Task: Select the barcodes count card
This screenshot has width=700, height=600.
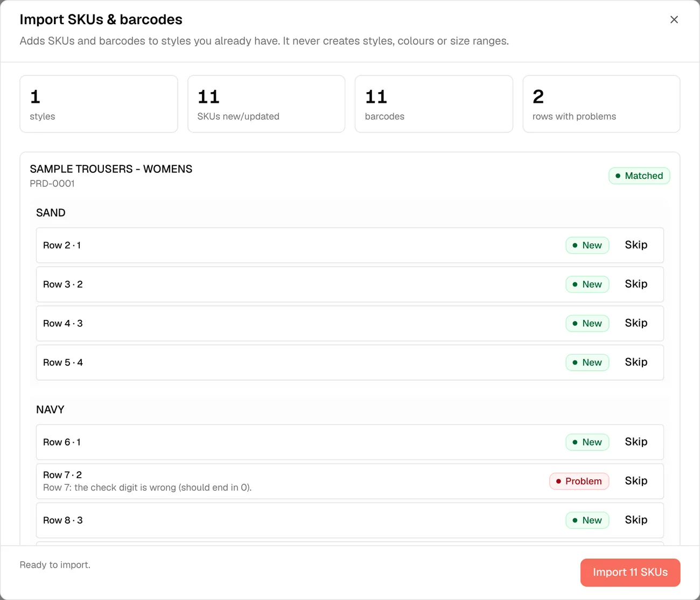Action: point(433,104)
